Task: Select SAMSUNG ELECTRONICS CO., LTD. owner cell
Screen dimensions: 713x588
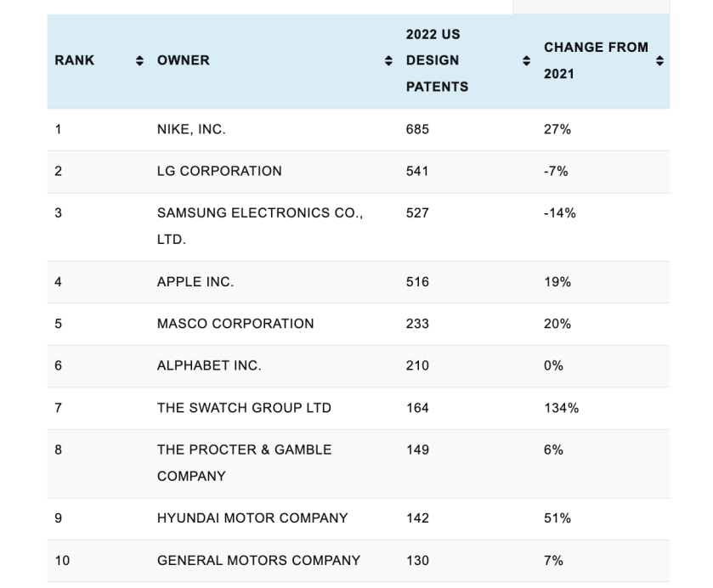Action: (259, 226)
